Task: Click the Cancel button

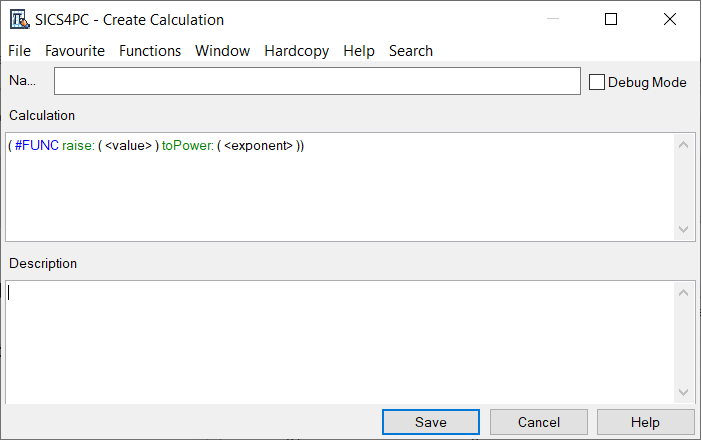Action: tap(538, 422)
